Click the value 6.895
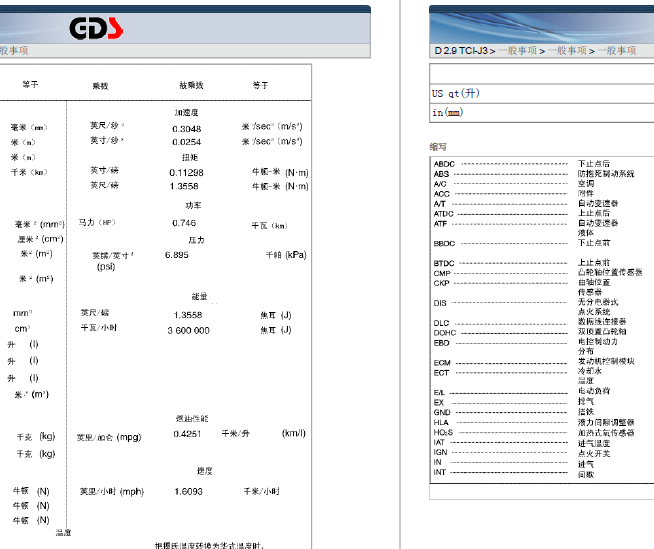The height and width of the screenshot is (549, 654). pyautogui.click(x=177, y=255)
